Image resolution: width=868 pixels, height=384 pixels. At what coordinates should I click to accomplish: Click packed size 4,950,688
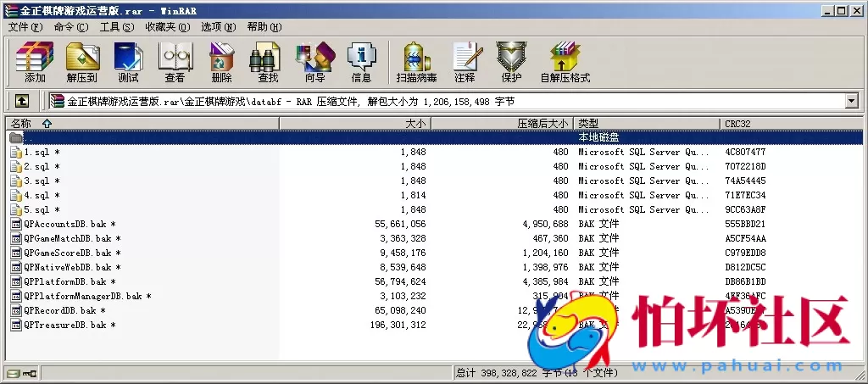tap(545, 224)
